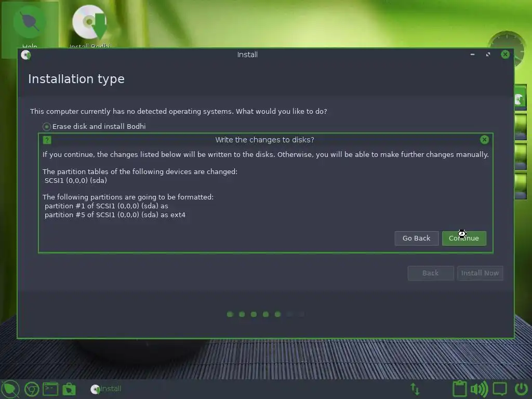Maximize the Install window
The width and height of the screenshot is (532, 399).
(488, 55)
